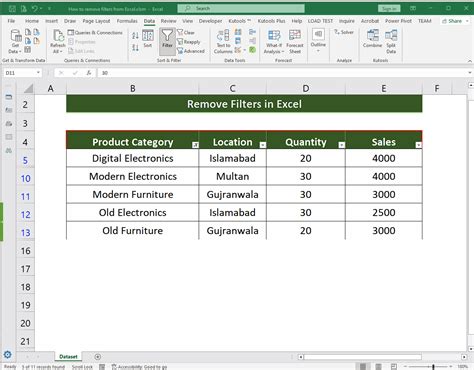Select row header 16
474x370 pixels.
pos(25,251)
